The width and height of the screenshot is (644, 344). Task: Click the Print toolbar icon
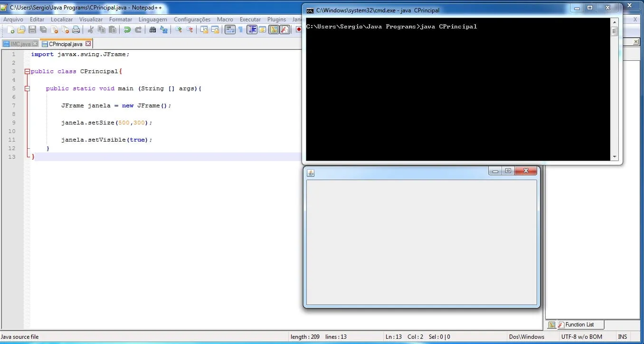pos(76,29)
